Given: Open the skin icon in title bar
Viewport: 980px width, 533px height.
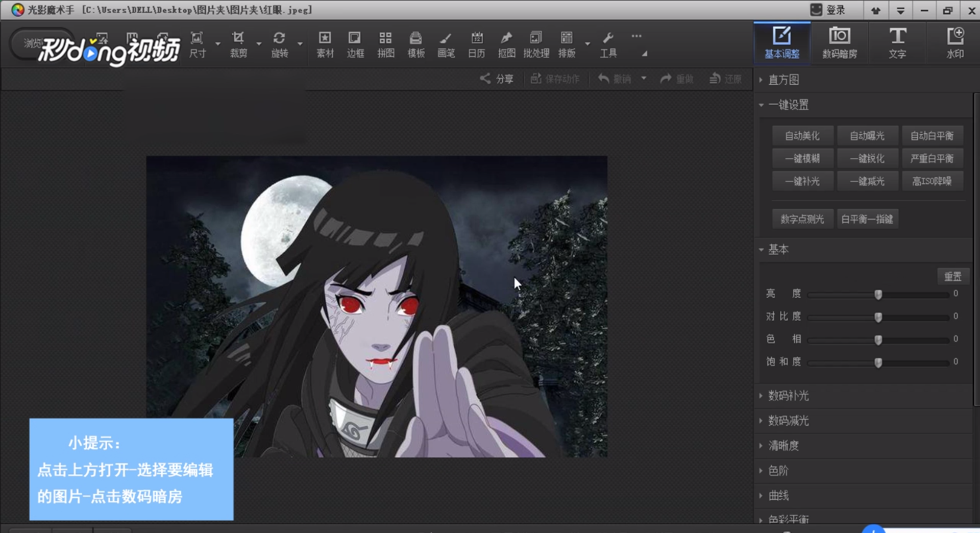Looking at the screenshot, I should (876, 10).
